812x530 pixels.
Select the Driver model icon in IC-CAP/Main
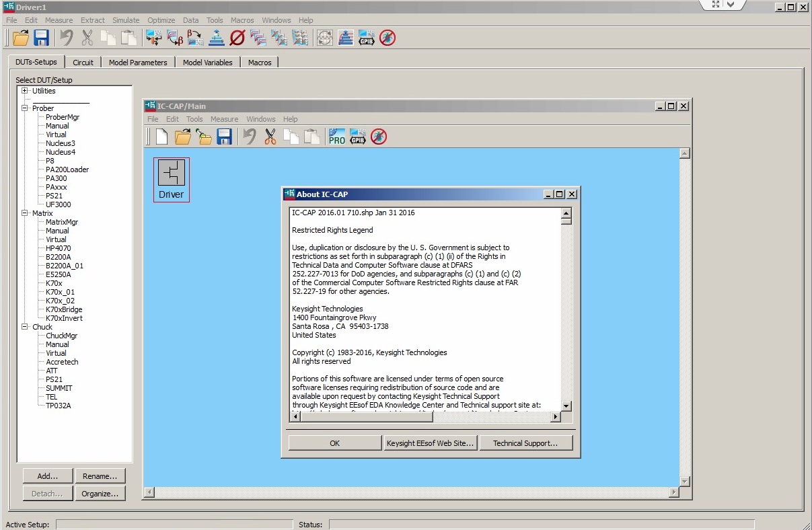[x=172, y=179]
